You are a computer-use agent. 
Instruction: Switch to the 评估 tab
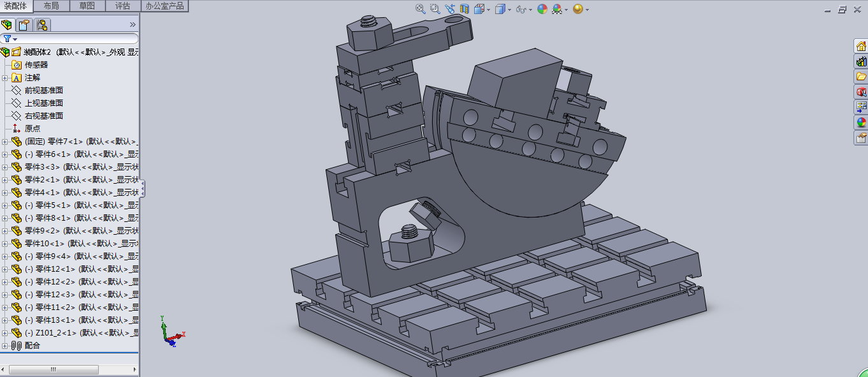[122, 6]
